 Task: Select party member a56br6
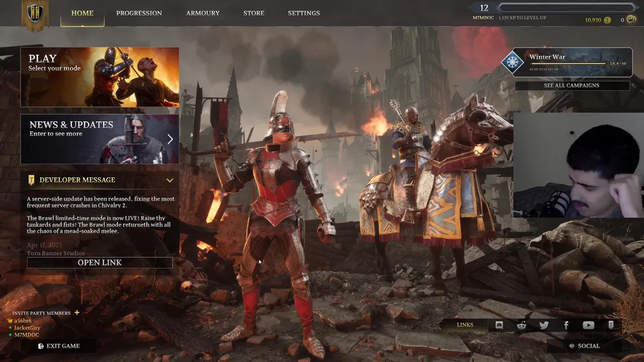pyautogui.click(x=23, y=321)
